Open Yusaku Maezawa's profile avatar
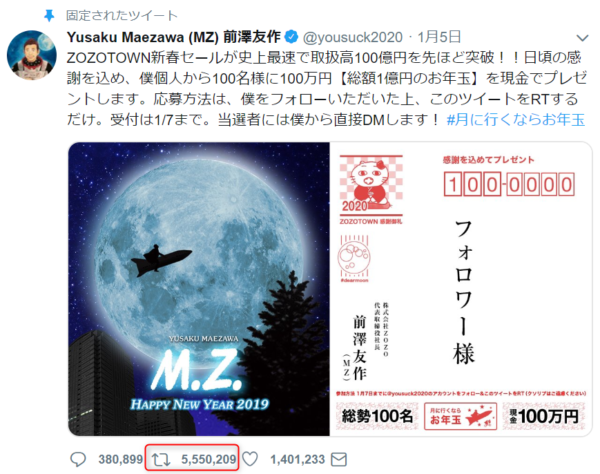The width and height of the screenshot is (600, 474). tap(32, 55)
